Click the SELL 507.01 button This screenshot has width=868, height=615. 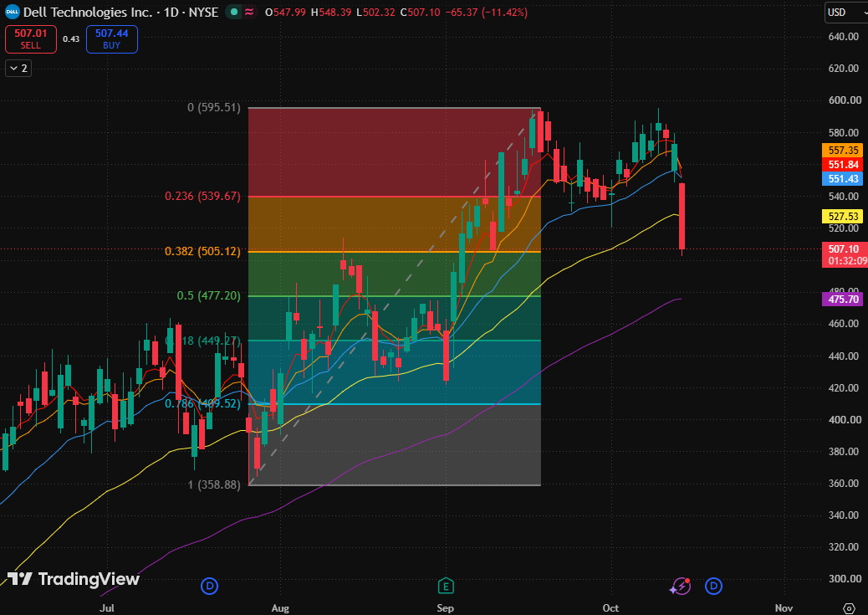31,39
